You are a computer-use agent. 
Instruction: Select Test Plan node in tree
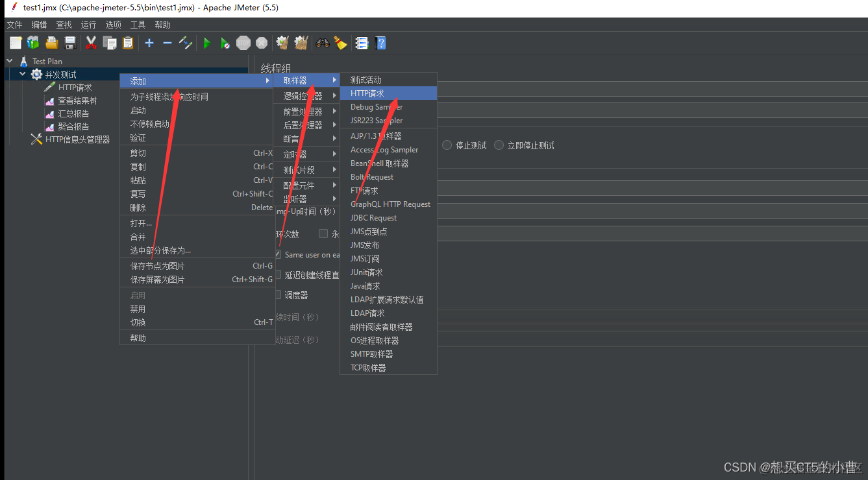coord(47,62)
